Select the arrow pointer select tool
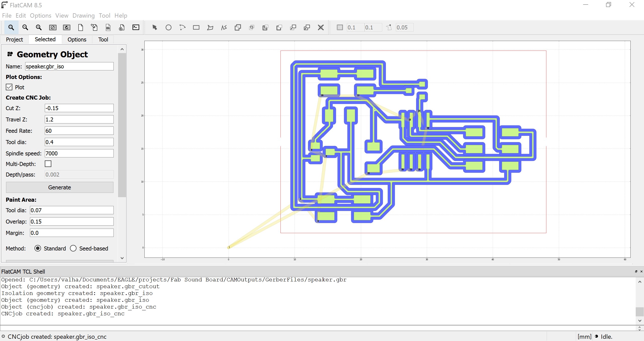 (155, 27)
